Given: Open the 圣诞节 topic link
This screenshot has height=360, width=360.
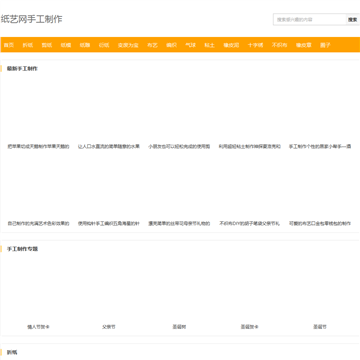Looking at the screenshot, I should (x=320, y=327).
